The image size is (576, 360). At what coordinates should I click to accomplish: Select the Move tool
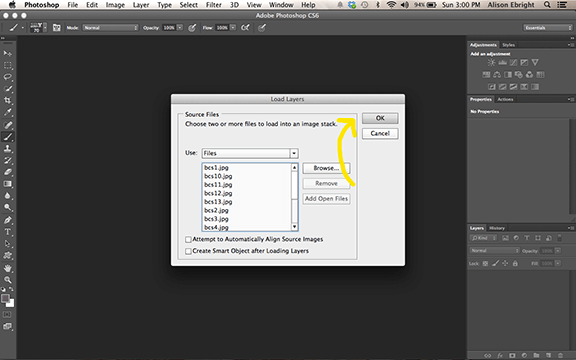(7, 53)
